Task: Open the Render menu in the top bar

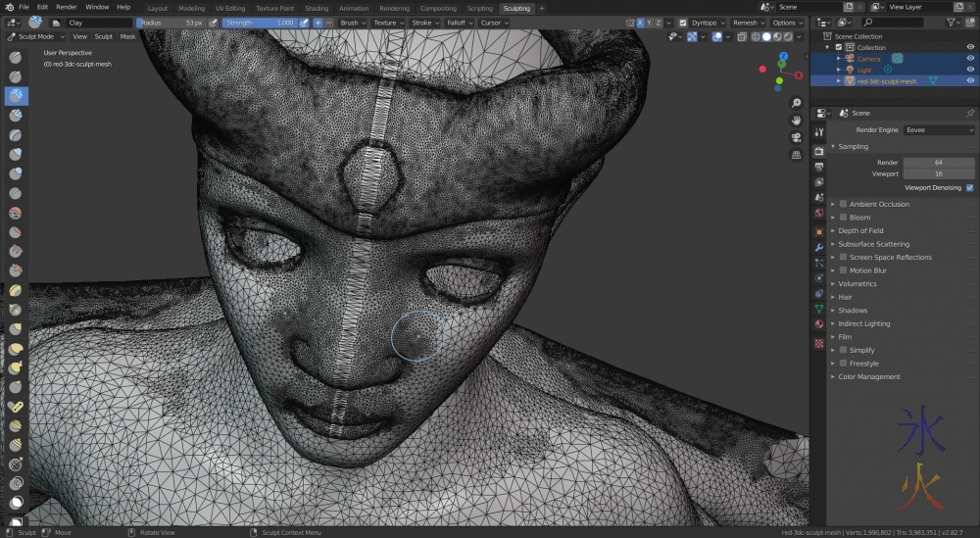Action: pyautogui.click(x=67, y=7)
